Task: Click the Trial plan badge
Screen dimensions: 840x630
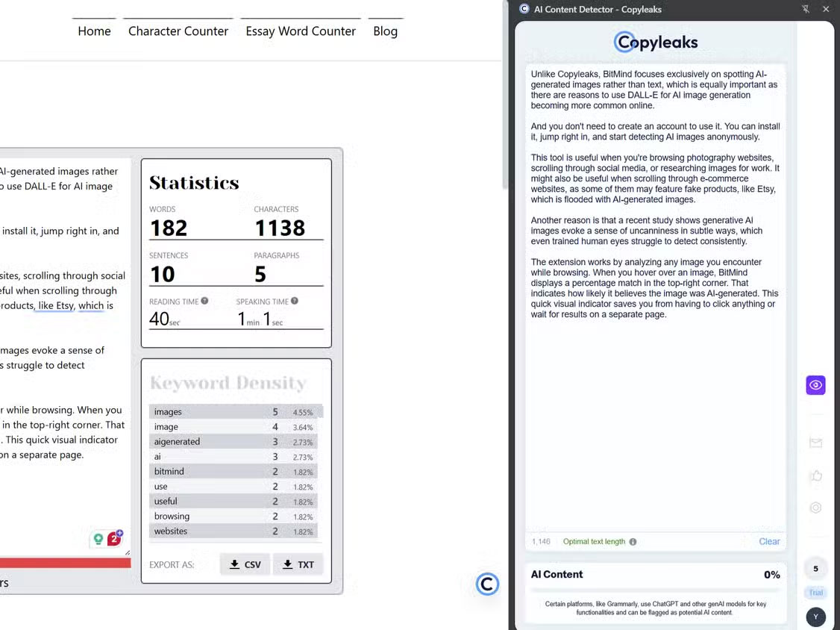Action: click(x=815, y=593)
